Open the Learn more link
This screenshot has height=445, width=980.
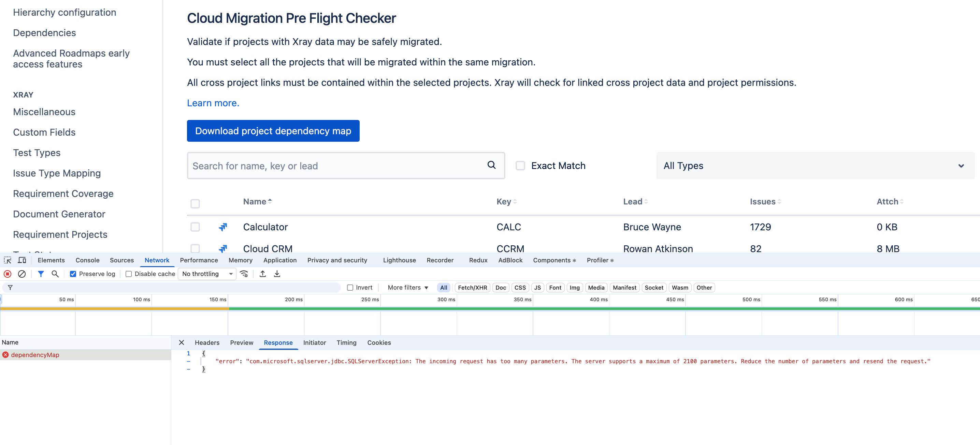coord(213,103)
